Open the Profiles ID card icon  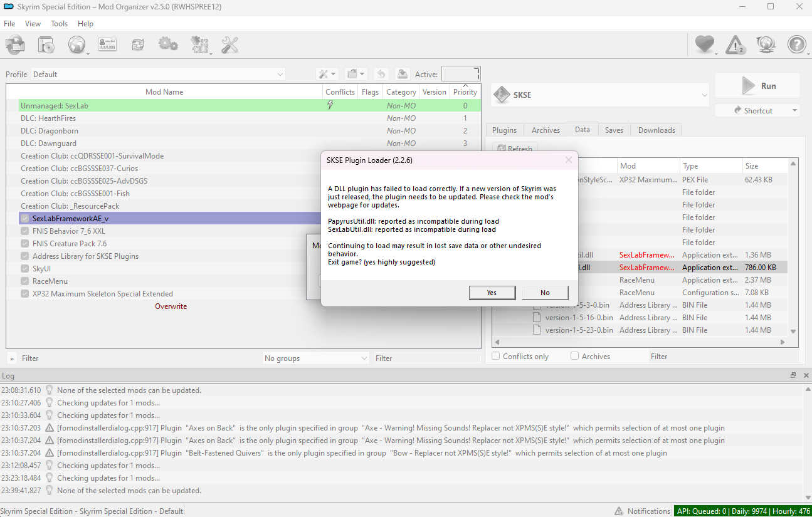coord(107,44)
